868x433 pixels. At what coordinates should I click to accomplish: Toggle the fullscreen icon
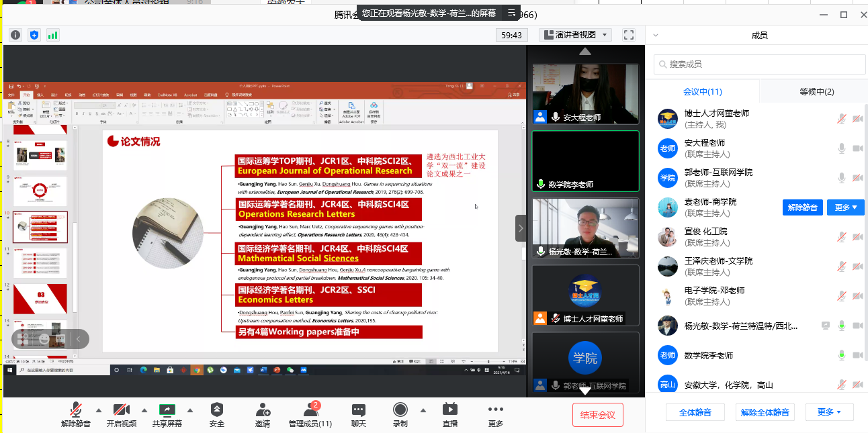tap(629, 35)
